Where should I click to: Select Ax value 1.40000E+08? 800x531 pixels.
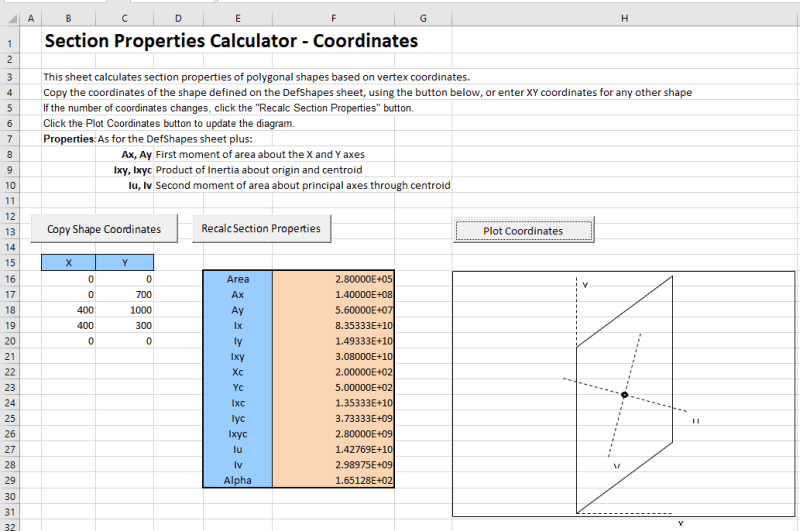point(333,294)
